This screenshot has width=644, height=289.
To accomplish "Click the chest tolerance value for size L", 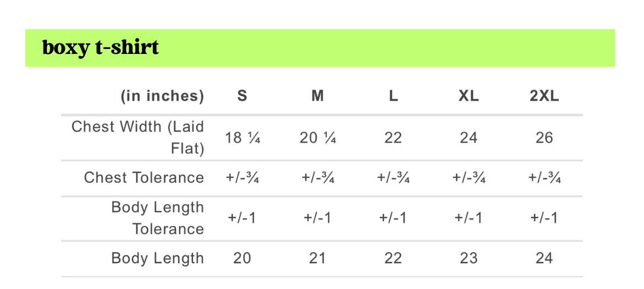I will click(393, 178).
